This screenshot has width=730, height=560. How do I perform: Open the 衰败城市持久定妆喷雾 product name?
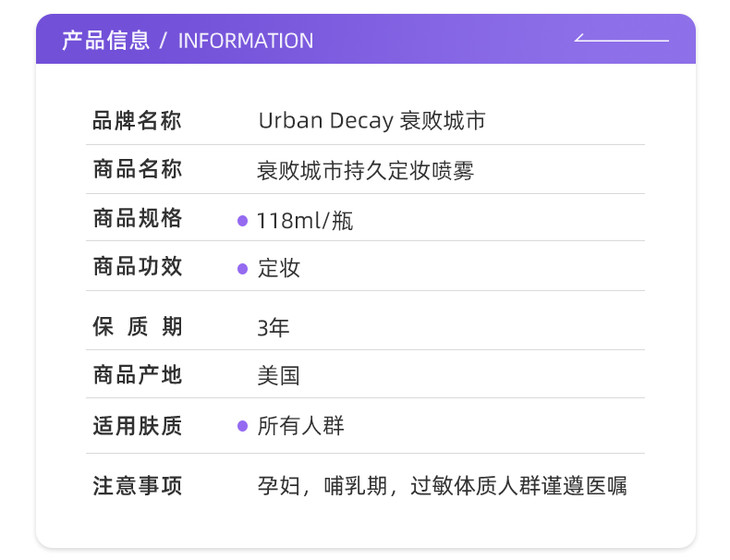click(365, 171)
